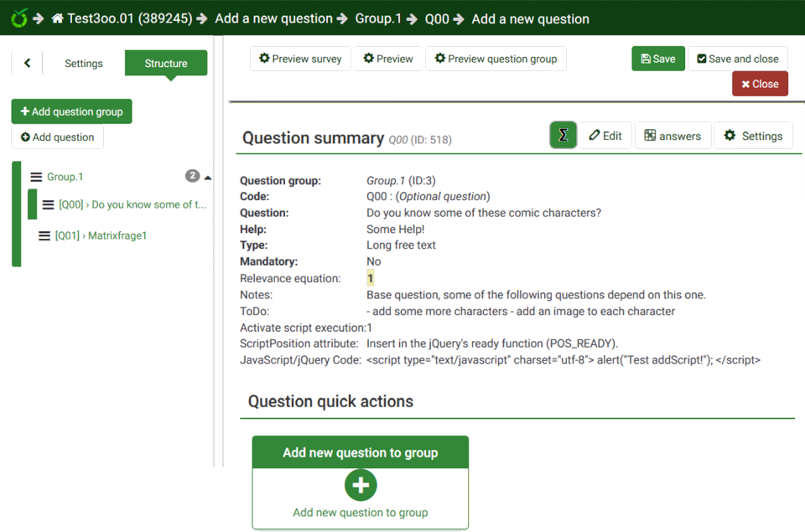Click the 'Long free text' type value
The width and height of the screenshot is (805, 532).
[x=401, y=245]
